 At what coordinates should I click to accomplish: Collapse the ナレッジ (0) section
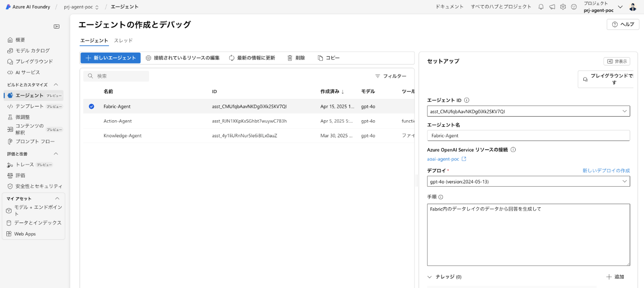[x=430, y=277]
